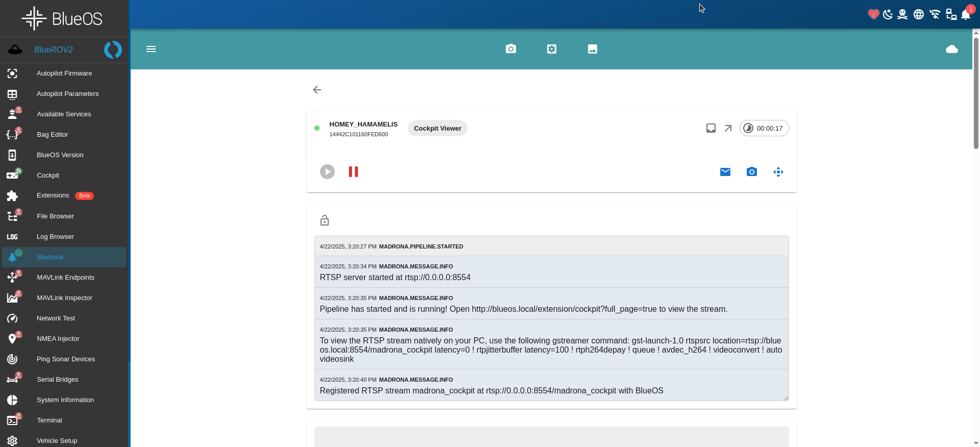Click the HOMEY_HAMAMELIS device name
The image size is (980, 447).
(x=363, y=124)
